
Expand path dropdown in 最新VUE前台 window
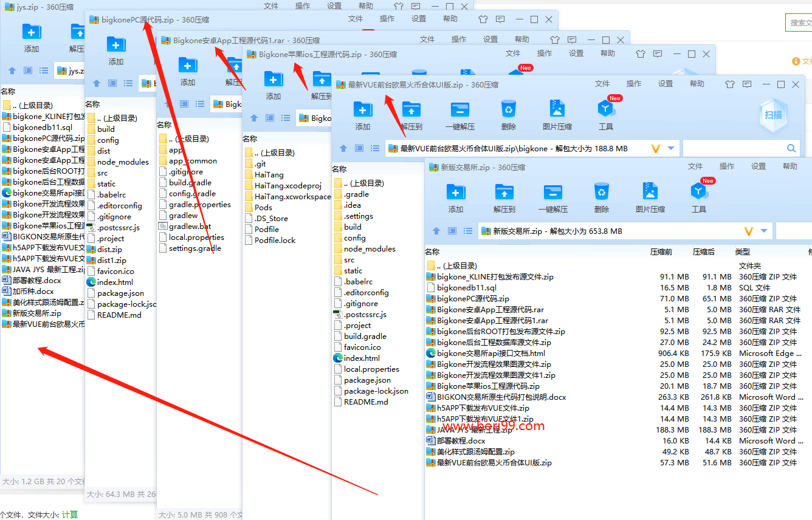coord(671,148)
